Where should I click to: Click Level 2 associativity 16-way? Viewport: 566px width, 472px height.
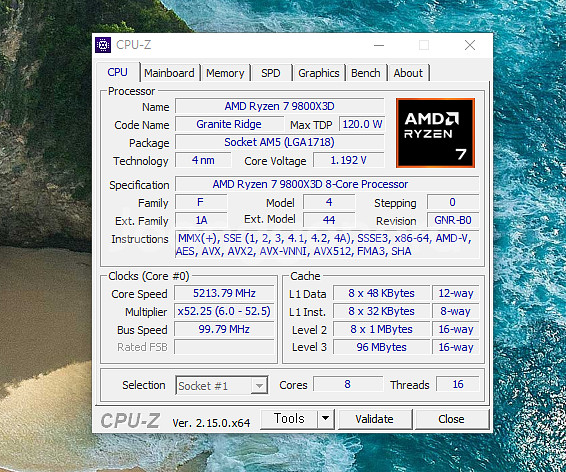tap(456, 329)
